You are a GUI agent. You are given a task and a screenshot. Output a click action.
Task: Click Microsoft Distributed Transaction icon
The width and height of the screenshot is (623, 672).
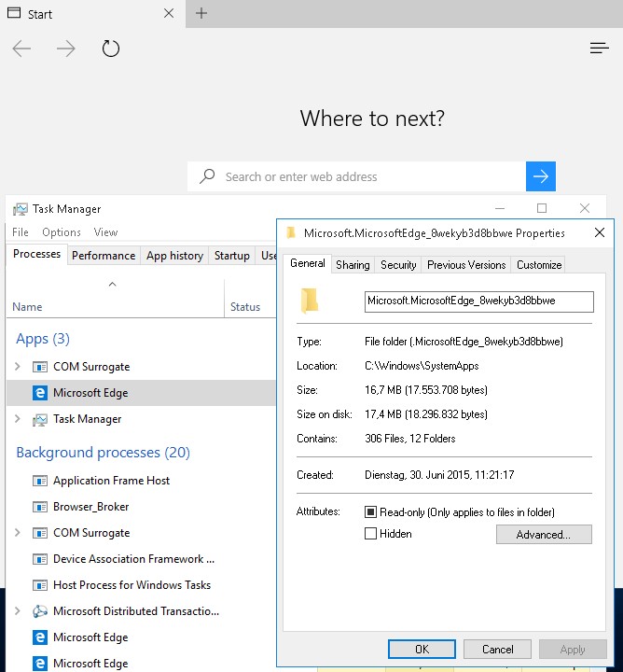pos(40,611)
